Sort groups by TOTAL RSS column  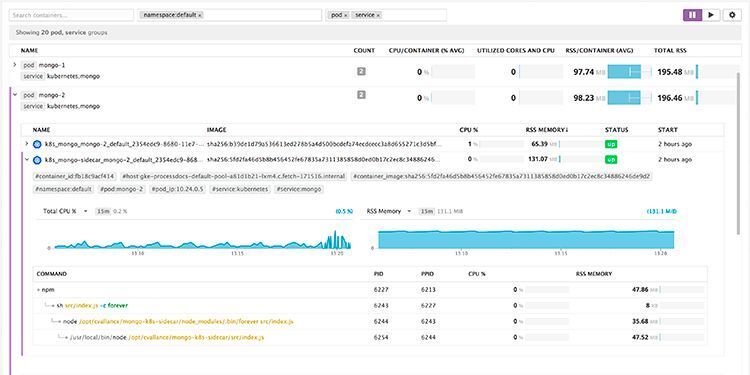click(x=670, y=50)
